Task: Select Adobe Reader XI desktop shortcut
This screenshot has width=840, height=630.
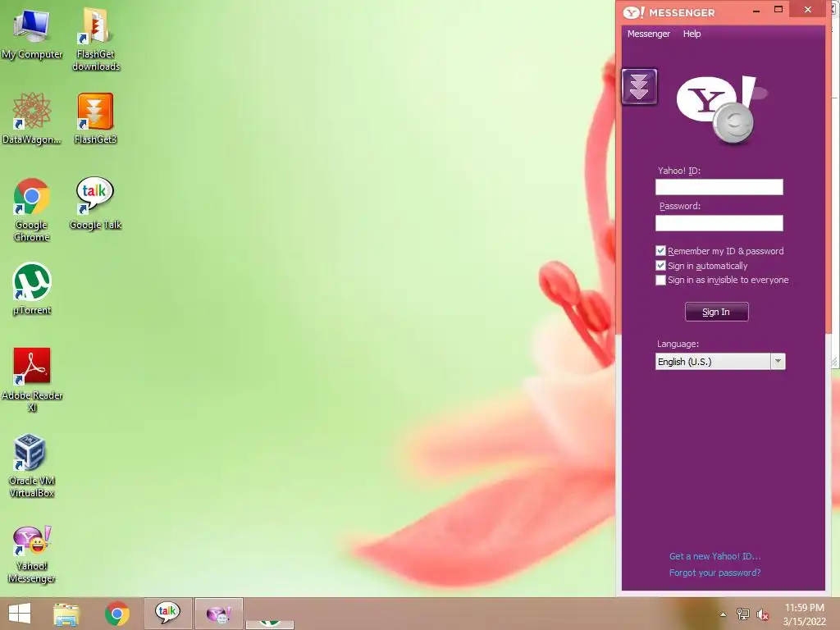Action: pyautogui.click(x=32, y=379)
